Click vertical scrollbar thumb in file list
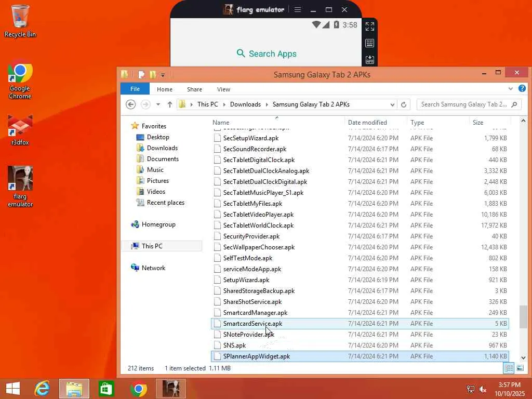 (524, 316)
